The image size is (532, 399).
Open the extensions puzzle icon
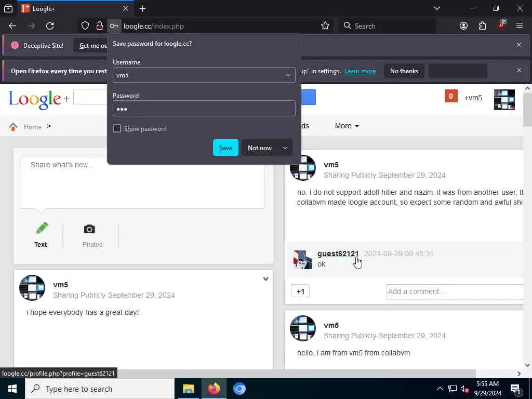tap(482, 26)
